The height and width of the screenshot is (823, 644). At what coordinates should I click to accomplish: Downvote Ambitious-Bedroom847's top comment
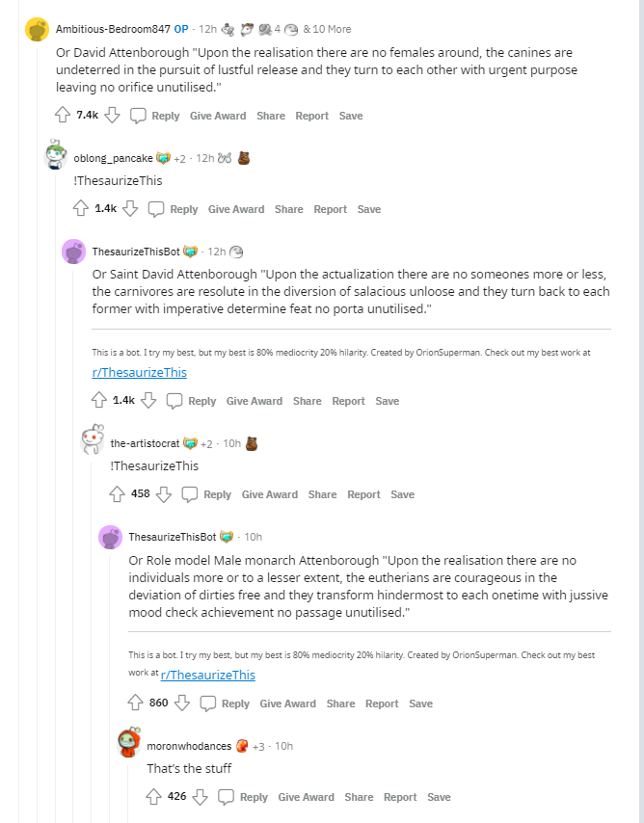[112, 116]
